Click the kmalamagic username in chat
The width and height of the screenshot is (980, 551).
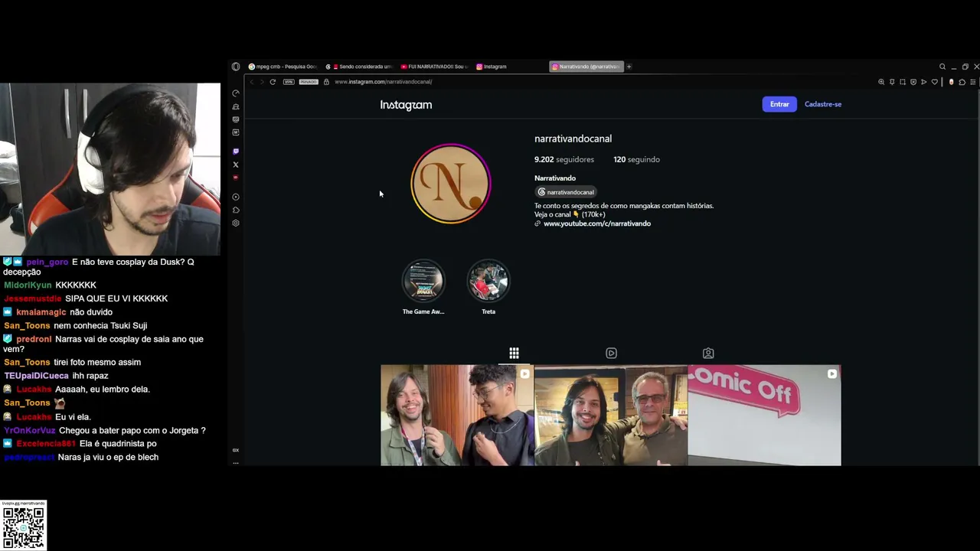coord(41,312)
